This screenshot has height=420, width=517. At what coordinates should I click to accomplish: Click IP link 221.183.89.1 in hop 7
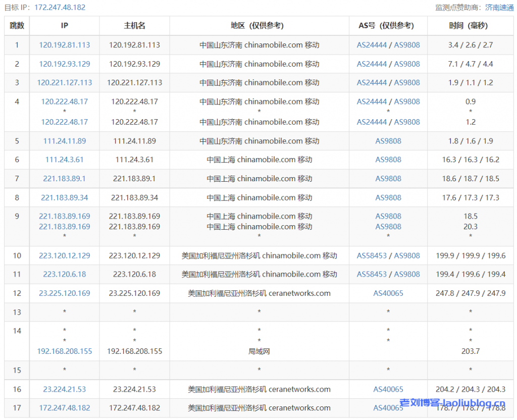pos(65,179)
